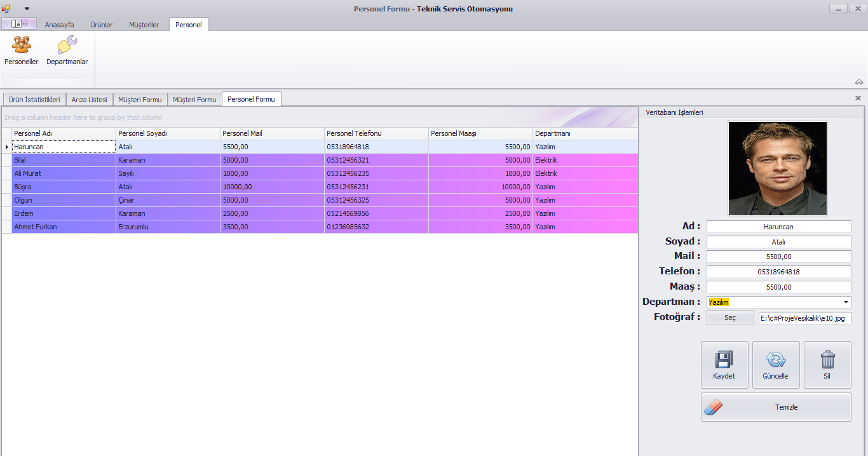Select the Bilal row name cell

pos(64,160)
